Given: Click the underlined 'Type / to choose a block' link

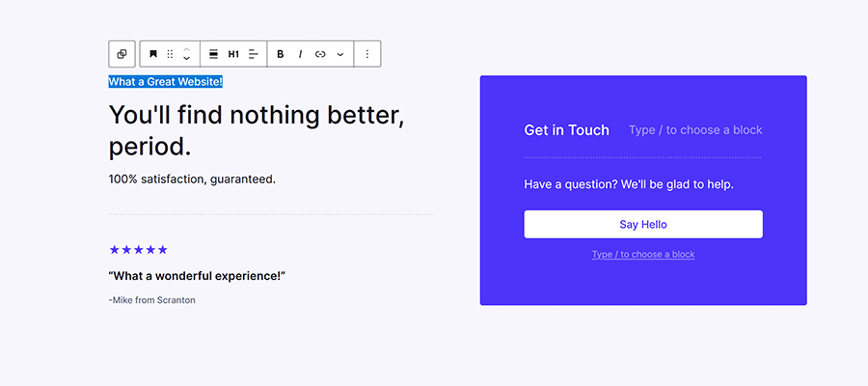Looking at the screenshot, I should [x=643, y=255].
